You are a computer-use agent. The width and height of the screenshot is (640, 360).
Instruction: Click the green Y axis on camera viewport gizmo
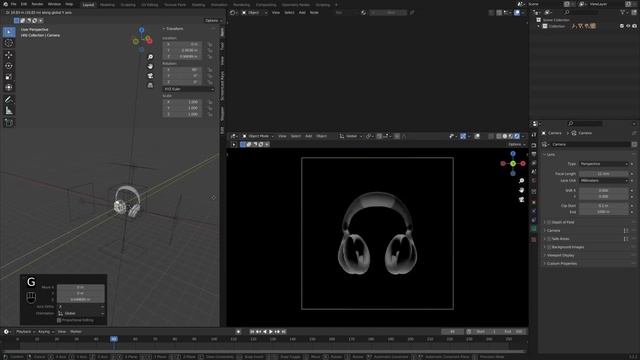coord(513,163)
